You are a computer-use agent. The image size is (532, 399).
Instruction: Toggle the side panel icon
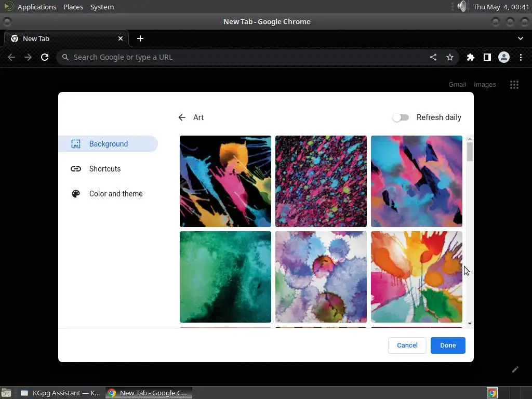click(x=487, y=57)
